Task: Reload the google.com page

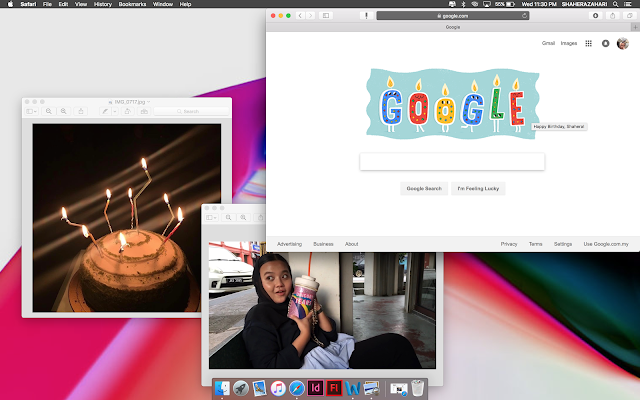Action: [524, 16]
